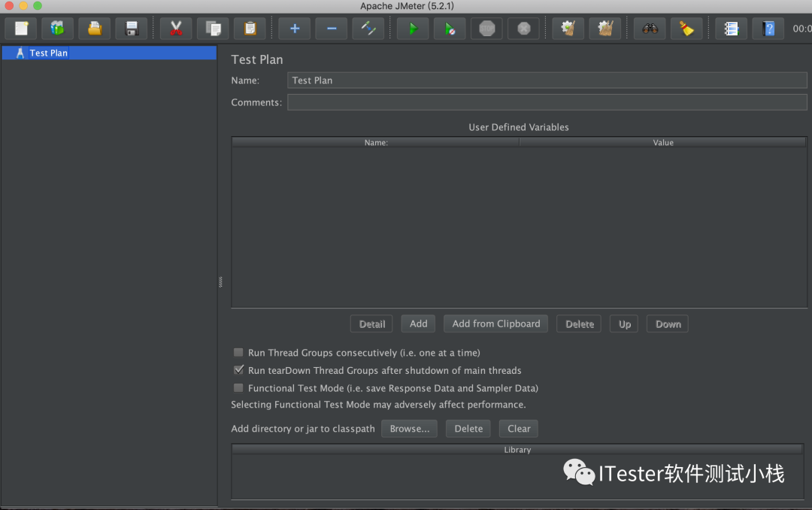Click the Cut scissors icon
This screenshot has width=812, height=510.
176,29
